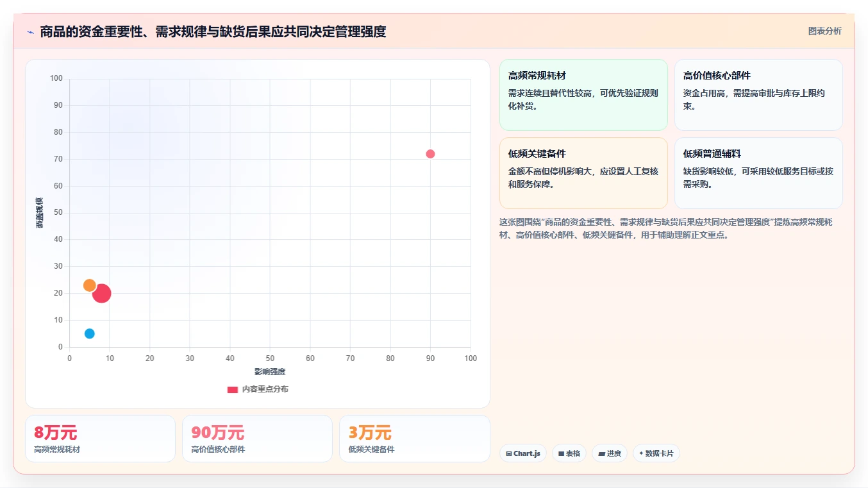Toggle the 内容重点分布 legend swatch
Image resolution: width=868 pixels, height=488 pixels.
pos(233,389)
